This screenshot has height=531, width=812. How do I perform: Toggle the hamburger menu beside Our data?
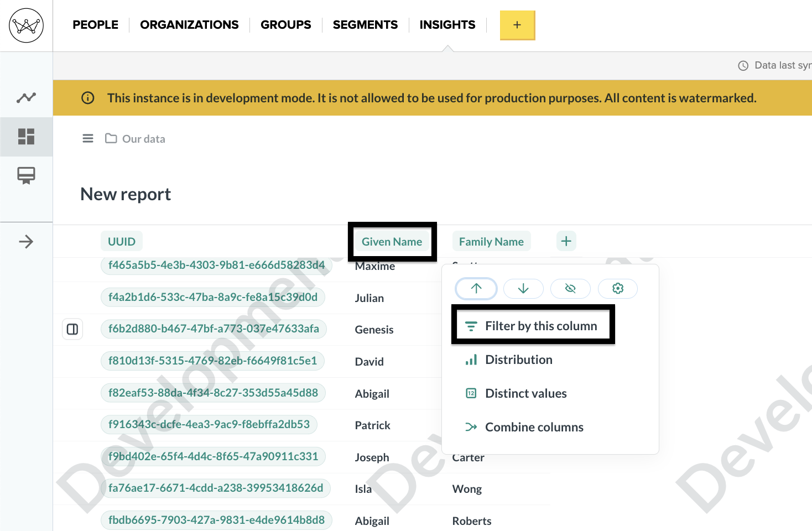click(x=88, y=138)
